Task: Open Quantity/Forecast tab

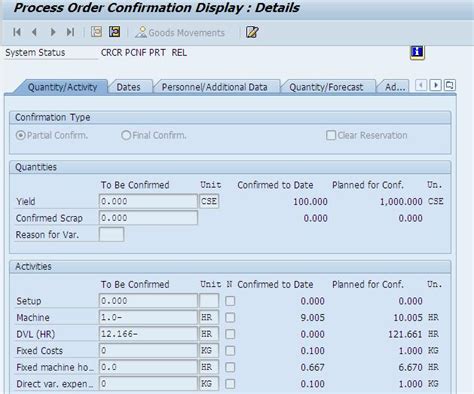Action: [326, 87]
